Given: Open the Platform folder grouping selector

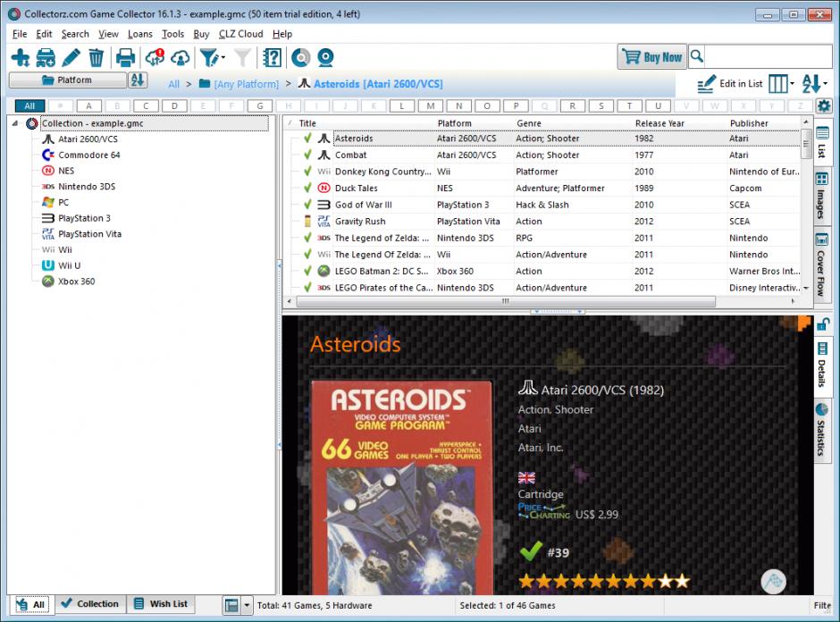Looking at the screenshot, I should [x=68, y=80].
